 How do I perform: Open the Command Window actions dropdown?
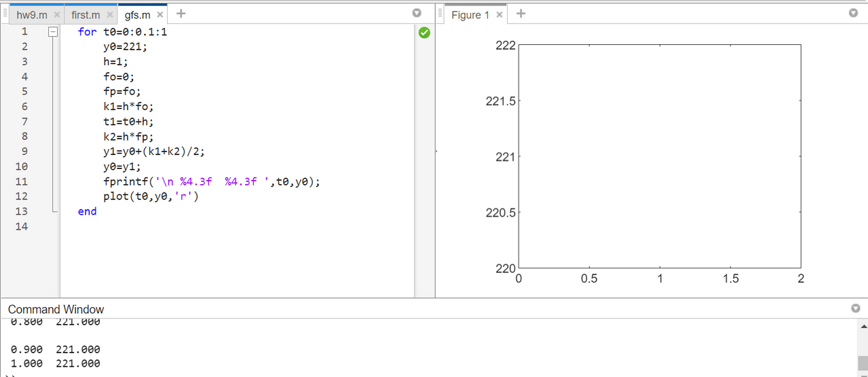click(855, 308)
